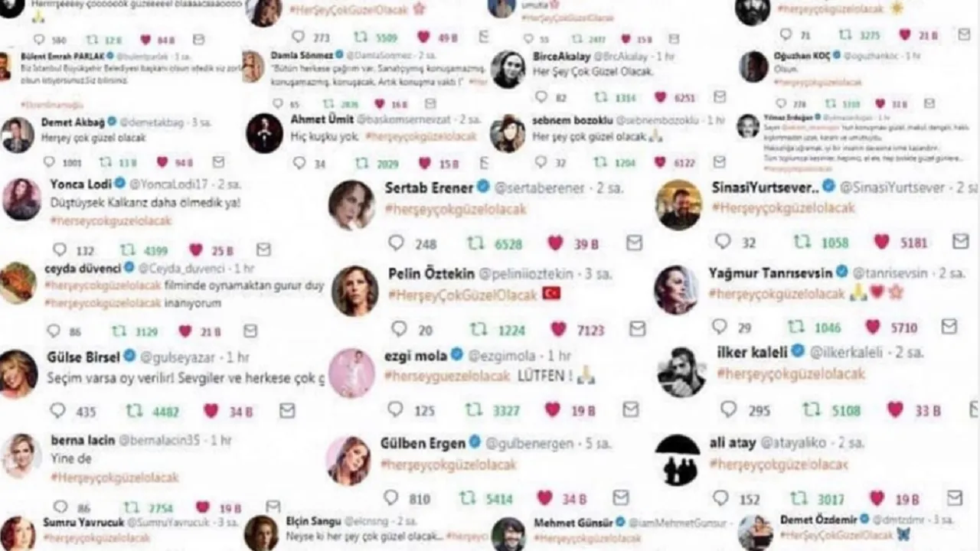
Task: Send Yağmur Tanrısevsin's tweet via envelope icon
Action: pos(949,327)
